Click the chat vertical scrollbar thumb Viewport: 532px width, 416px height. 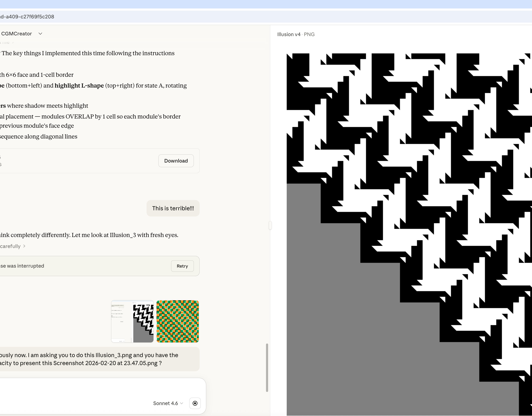267,367
